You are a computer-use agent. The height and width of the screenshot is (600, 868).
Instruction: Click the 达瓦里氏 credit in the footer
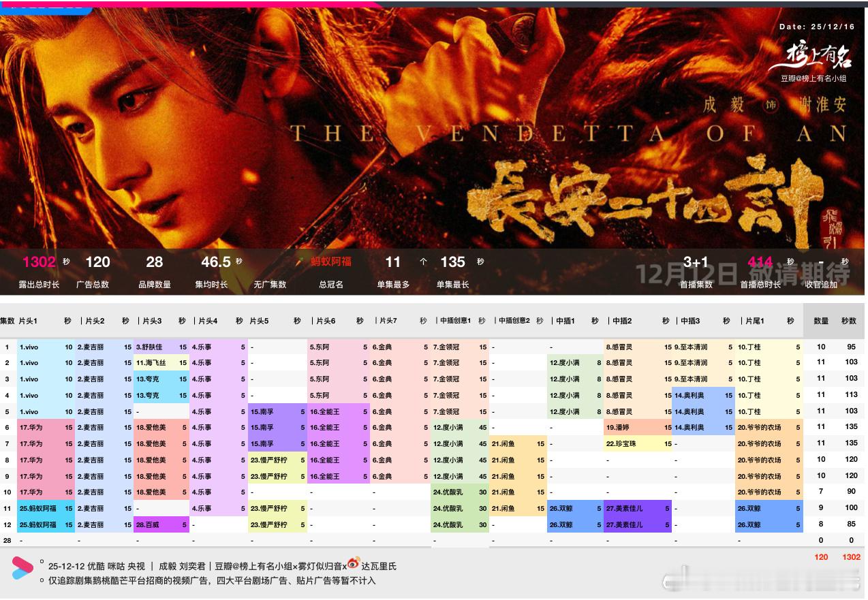click(x=379, y=566)
